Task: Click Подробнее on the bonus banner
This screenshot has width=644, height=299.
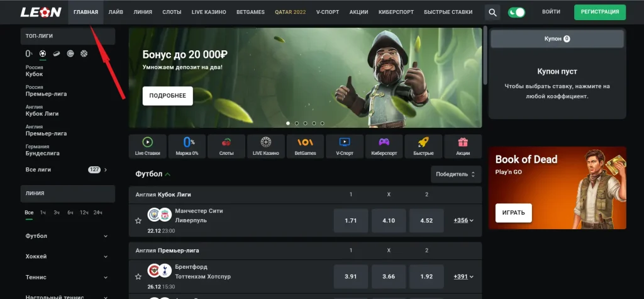Action: point(167,96)
